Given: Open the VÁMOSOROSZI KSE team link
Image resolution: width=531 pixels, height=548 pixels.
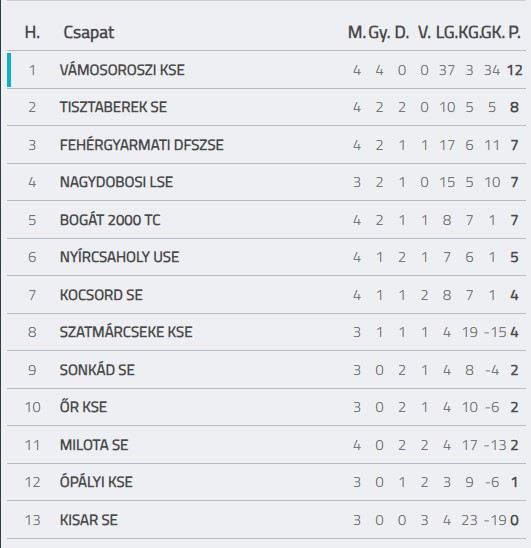Looking at the screenshot, I should pos(122,70).
